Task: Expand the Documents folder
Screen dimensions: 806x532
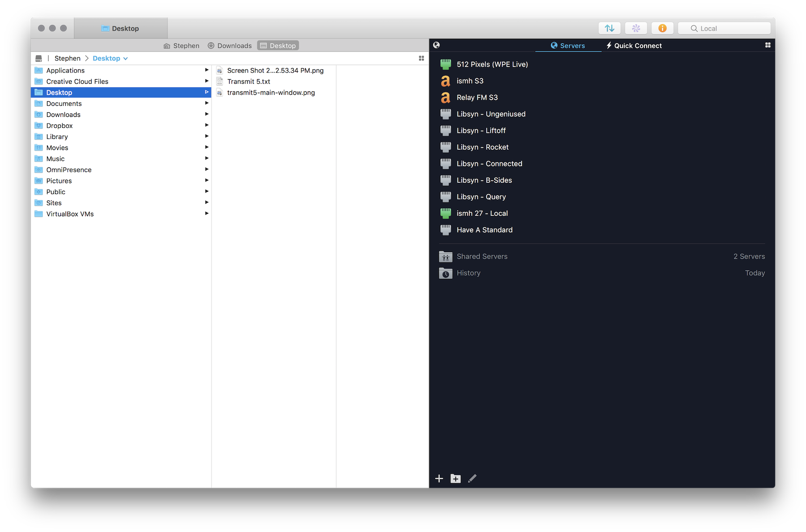Action: point(206,103)
